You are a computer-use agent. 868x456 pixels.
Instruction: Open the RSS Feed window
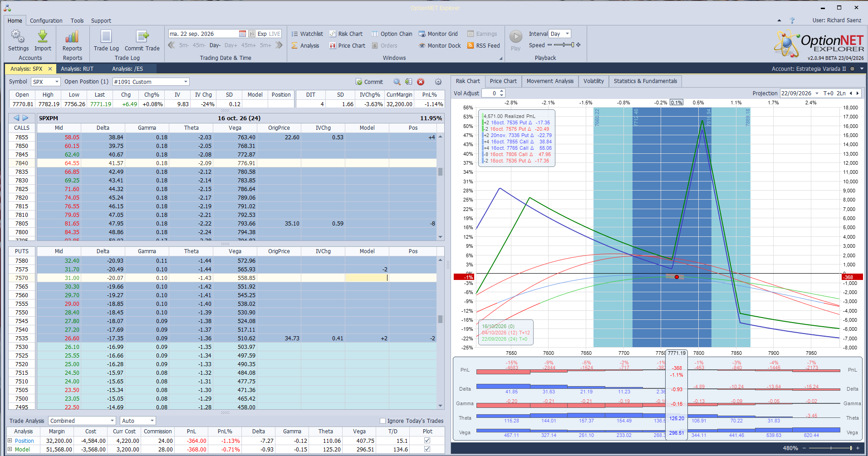484,45
